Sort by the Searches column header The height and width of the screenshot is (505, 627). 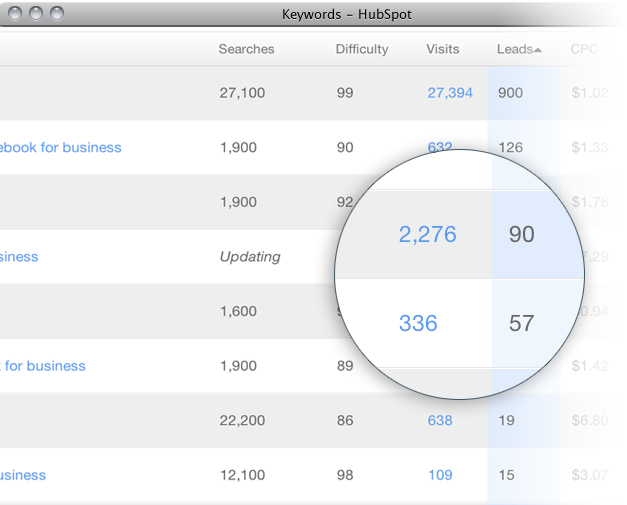point(246,49)
